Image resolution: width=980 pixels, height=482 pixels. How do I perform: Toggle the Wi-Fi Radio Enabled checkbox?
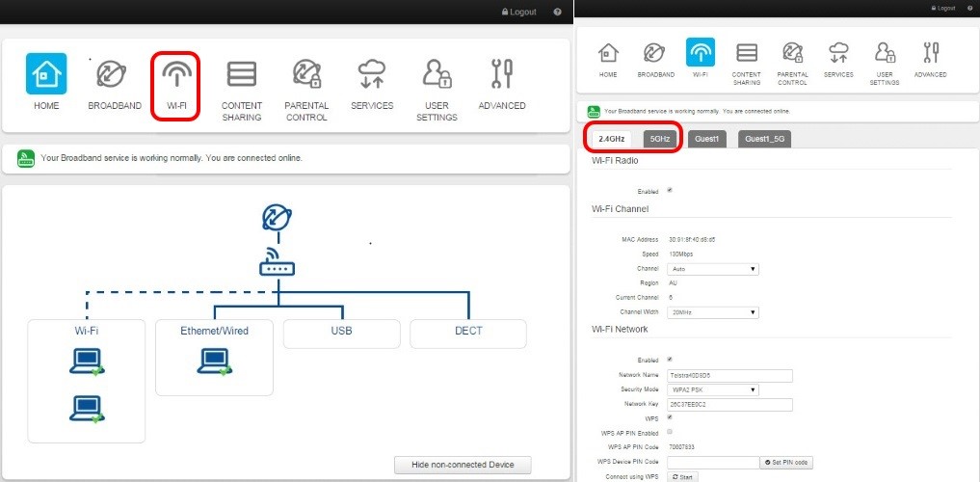(670, 190)
